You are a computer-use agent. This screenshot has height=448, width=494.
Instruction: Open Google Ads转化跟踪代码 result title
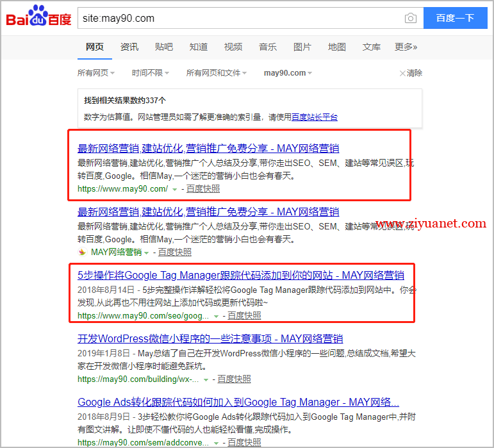point(238,402)
